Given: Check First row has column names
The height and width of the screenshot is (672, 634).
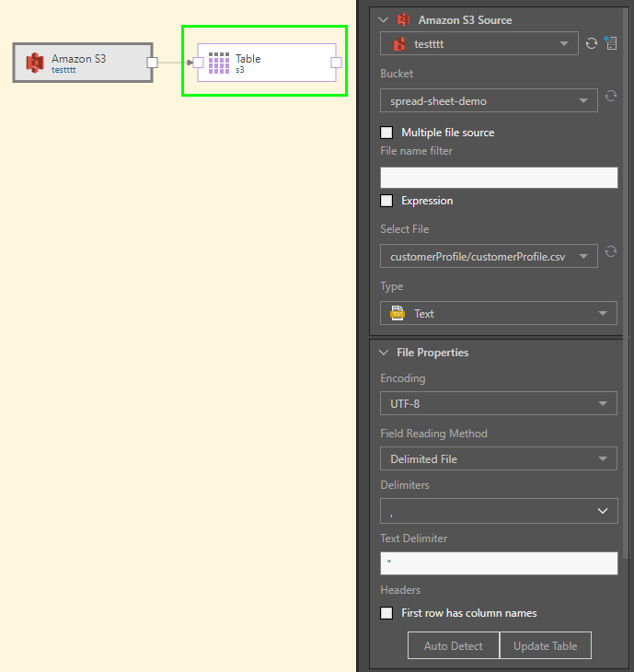Looking at the screenshot, I should 386,613.
